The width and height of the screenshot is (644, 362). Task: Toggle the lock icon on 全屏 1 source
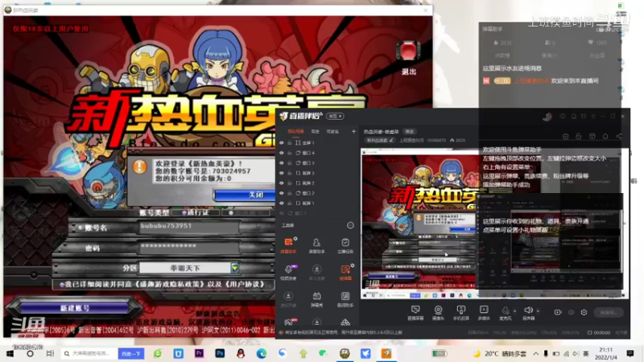(x=290, y=143)
